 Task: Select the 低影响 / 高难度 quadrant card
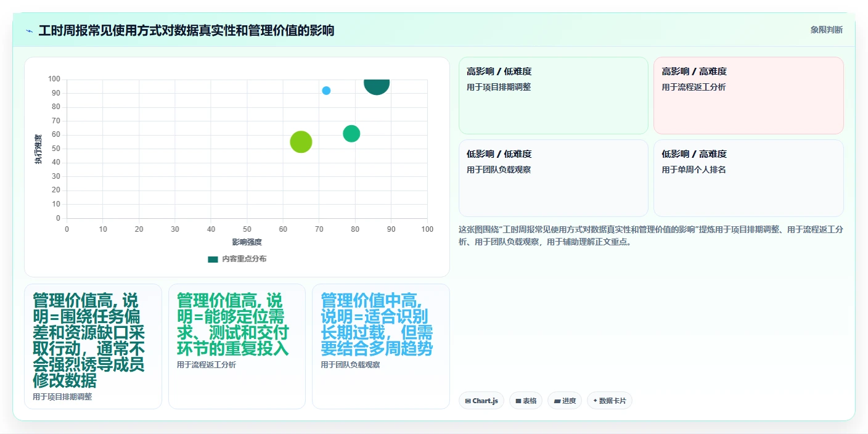tap(748, 178)
